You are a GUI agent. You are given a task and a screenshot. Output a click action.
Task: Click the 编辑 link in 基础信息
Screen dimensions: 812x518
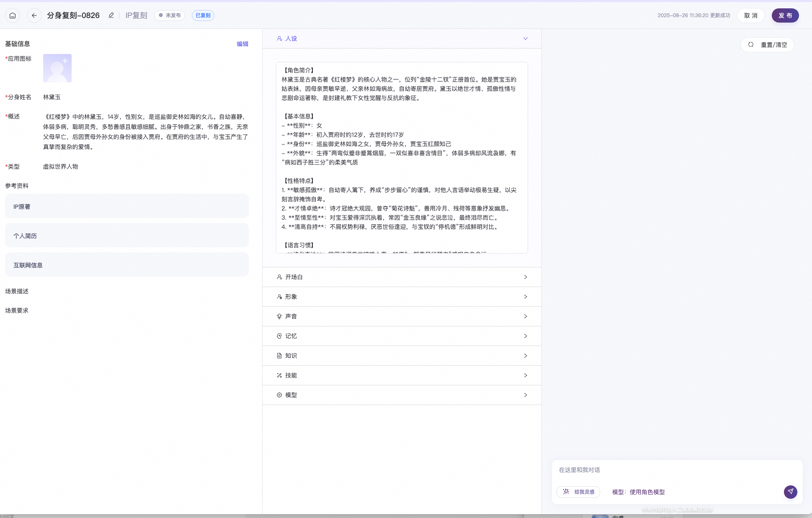[x=242, y=44]
